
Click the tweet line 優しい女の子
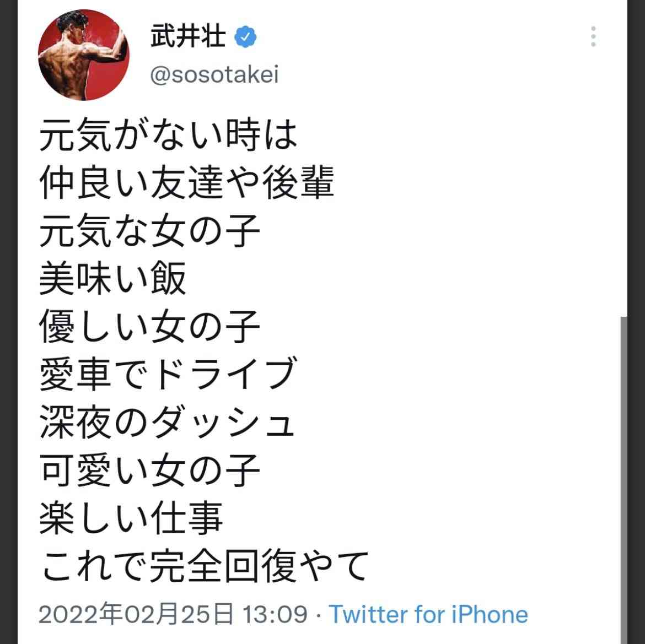pos(150,326)
